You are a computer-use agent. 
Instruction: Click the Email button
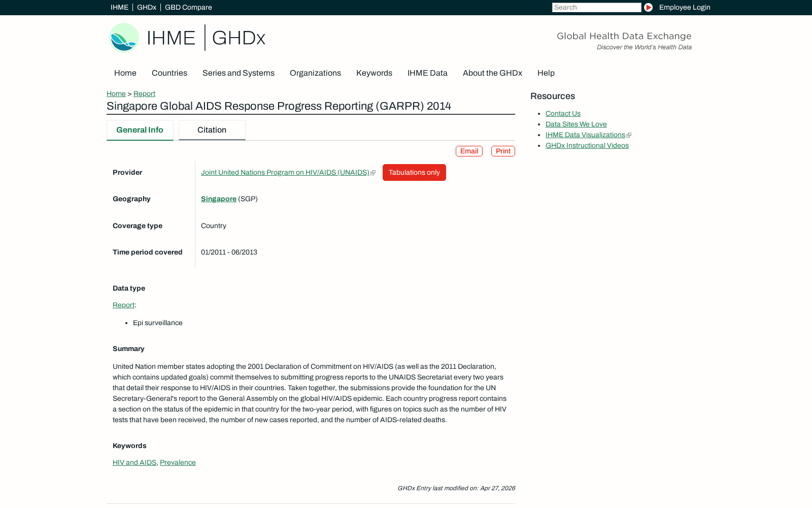pos(469,151)
